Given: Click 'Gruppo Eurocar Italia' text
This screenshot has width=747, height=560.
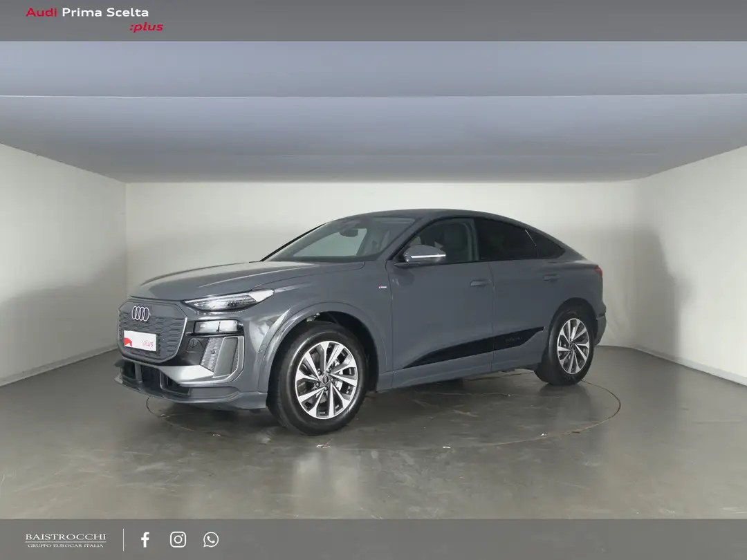Looking at the screenshot, I should click(66, 545).
